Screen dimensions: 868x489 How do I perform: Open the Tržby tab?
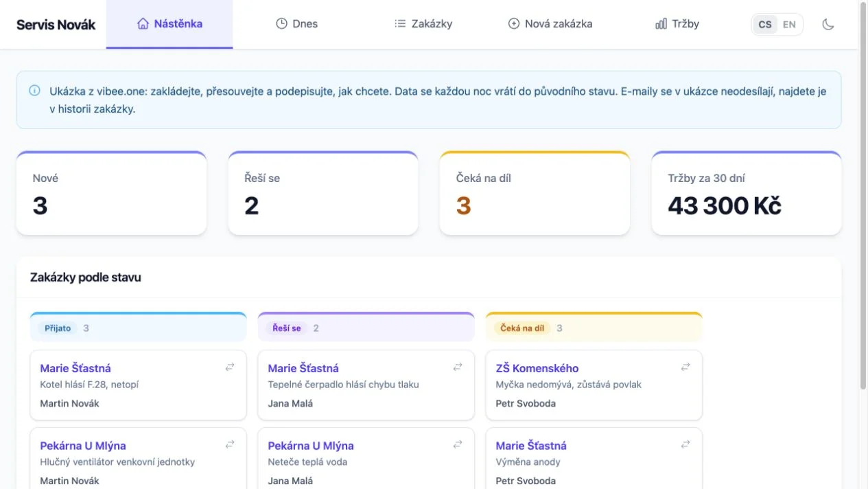click(x=677, y=24)
